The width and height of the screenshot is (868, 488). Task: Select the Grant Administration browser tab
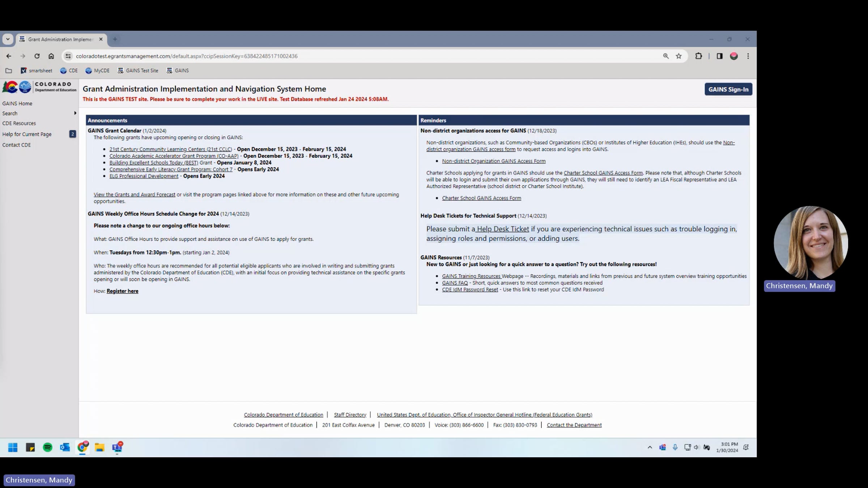61,39
